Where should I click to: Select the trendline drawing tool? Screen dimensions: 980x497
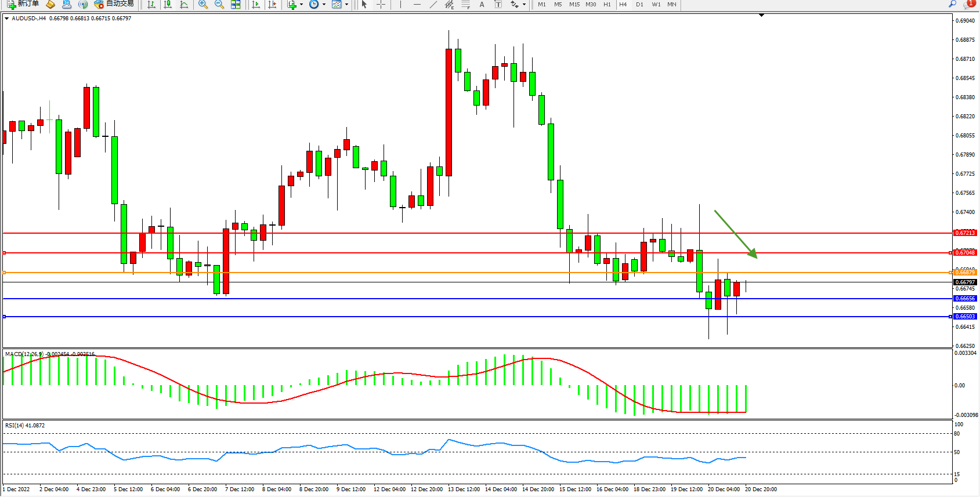click(433, 5)
